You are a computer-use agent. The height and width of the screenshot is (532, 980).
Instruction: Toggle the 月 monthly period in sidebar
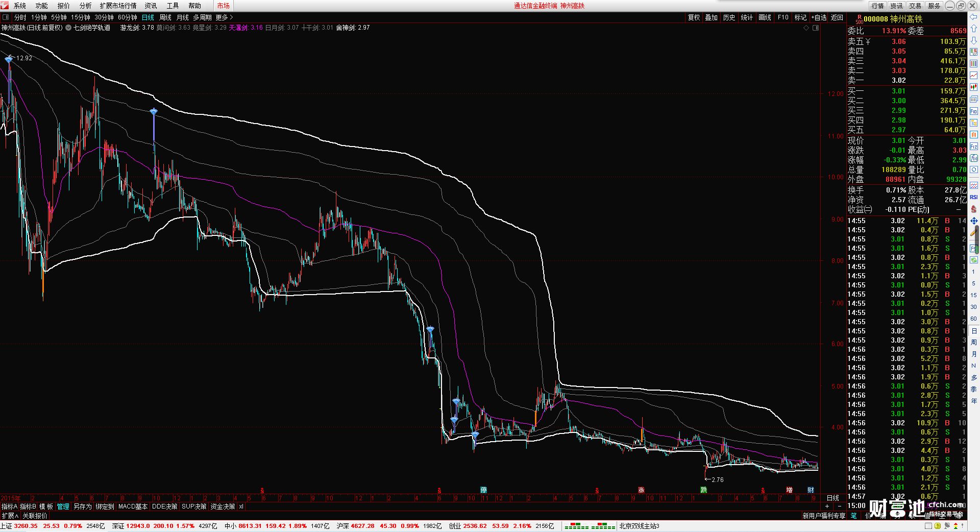[x=974, y=354]
